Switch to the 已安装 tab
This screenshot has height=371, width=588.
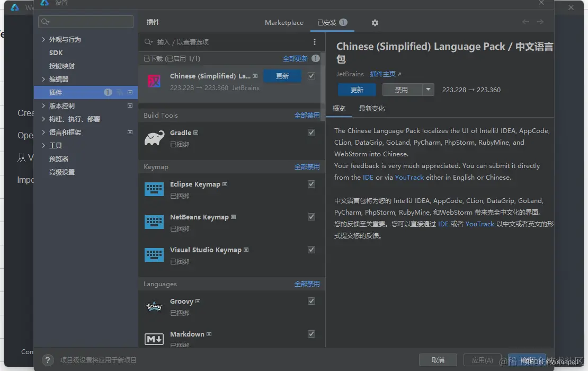(332, 23)
